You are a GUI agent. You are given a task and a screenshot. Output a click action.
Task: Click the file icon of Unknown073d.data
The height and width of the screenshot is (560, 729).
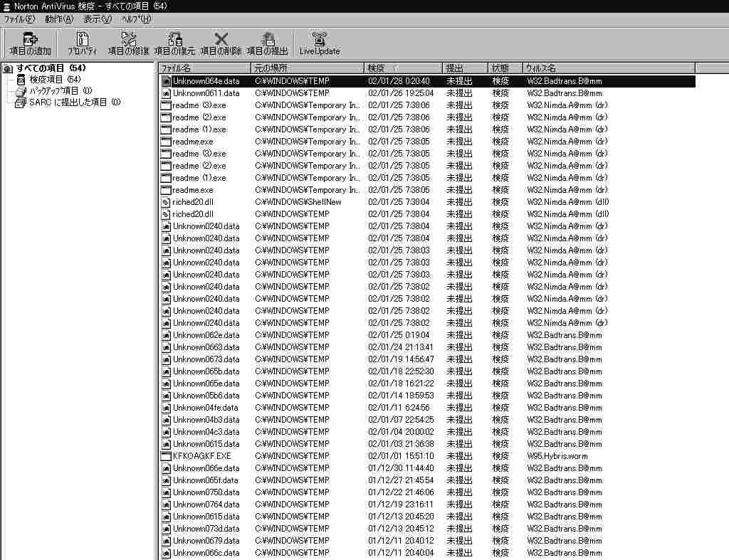pyautogui.click(x=166, y=529)
